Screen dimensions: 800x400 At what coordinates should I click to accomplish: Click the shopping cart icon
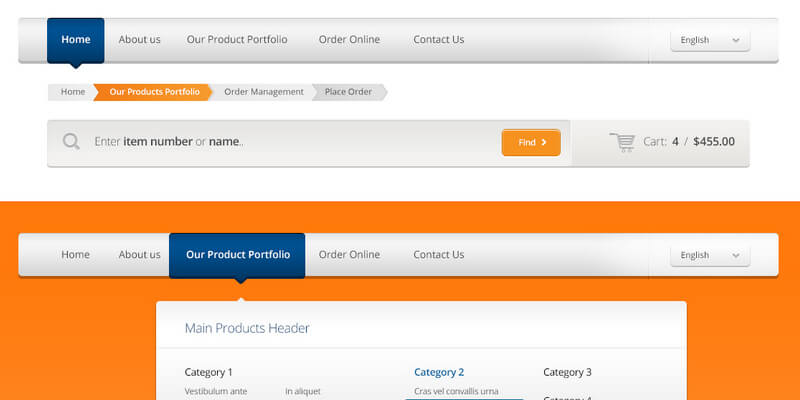coord(623,142)
